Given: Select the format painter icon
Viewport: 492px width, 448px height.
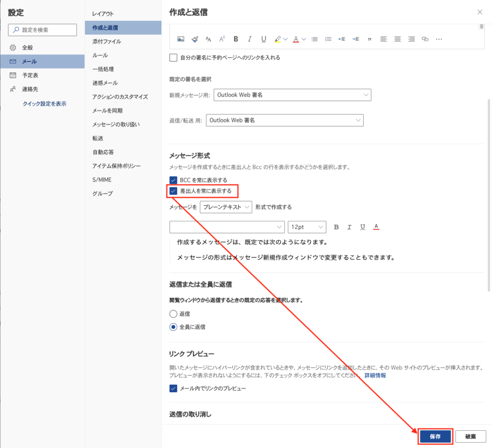Looking at the screenshot, I should [195, 39].
